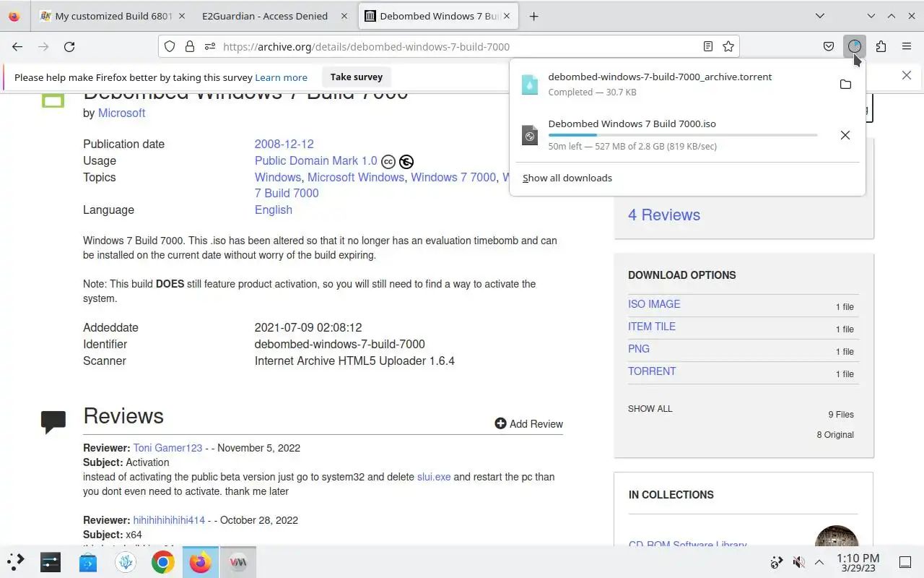Image resolution: width=924 pixels, height=578 pixels.
Task: Open publication date 2008-12-12 link
Action: (x=284, y=144)
